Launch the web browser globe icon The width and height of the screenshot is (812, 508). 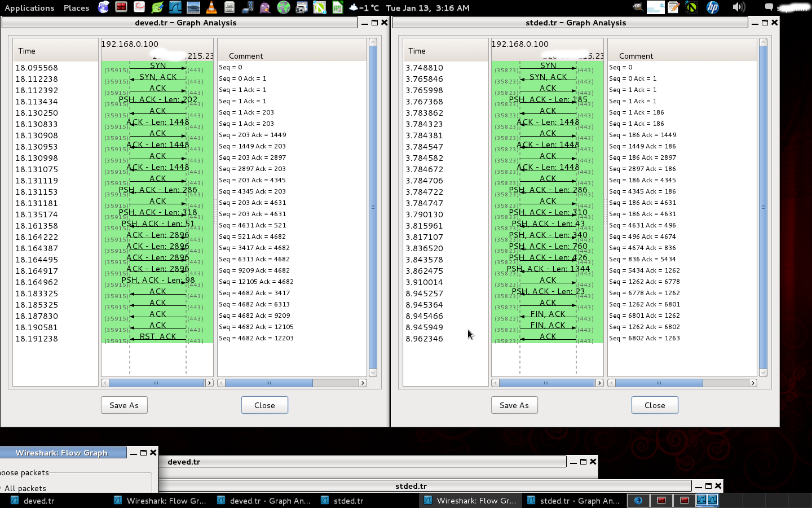[104, 7]
